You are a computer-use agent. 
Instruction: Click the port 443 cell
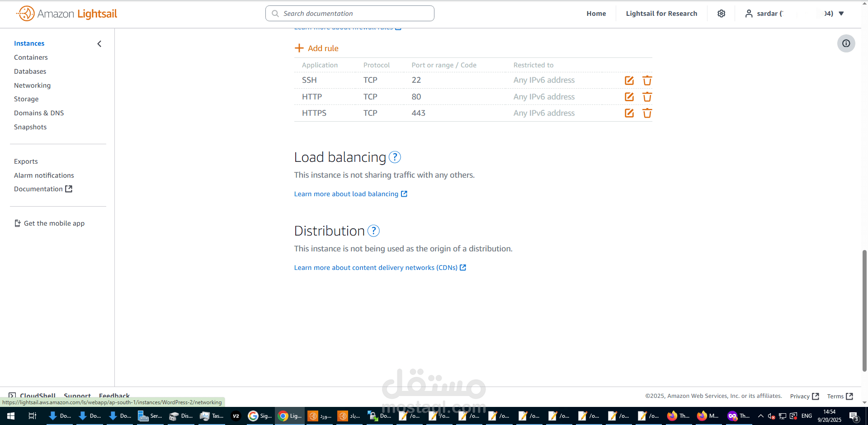(418, 113)
